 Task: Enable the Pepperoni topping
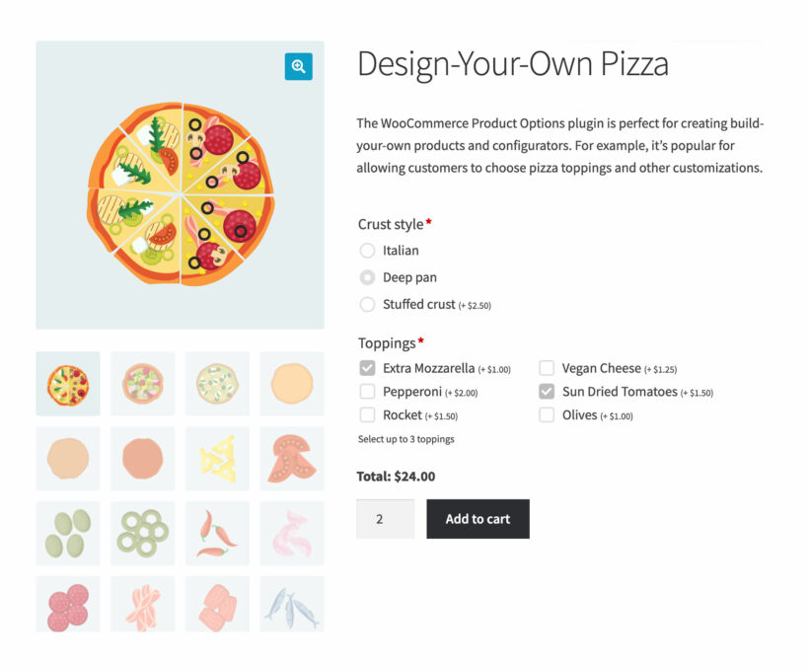[x=366, y=391]
